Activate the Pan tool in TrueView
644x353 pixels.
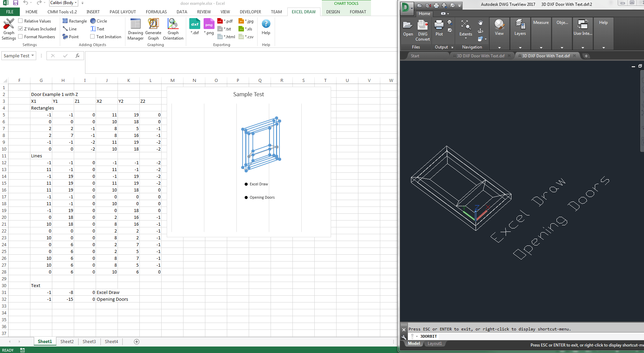click(481, 23)
